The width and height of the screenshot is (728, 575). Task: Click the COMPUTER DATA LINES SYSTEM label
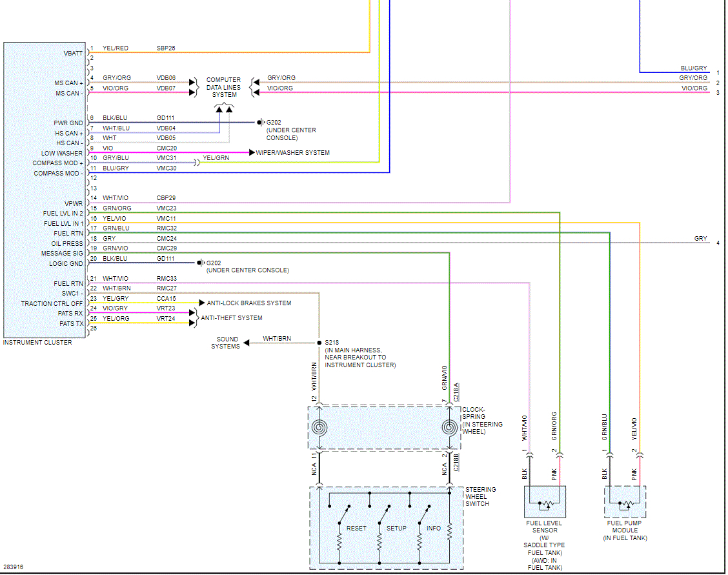point(224,87)
